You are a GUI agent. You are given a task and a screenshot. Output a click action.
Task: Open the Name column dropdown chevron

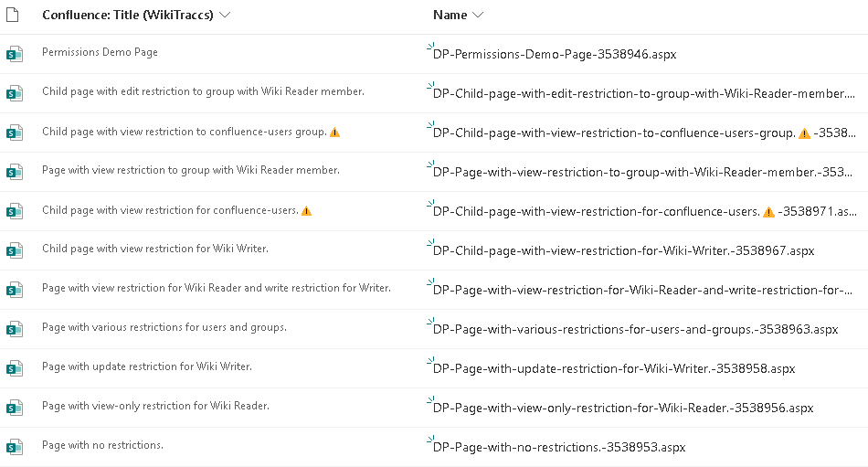coord(478,16)
